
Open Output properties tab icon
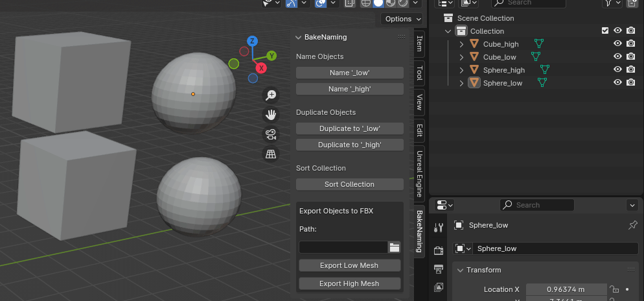pos(439,269)
